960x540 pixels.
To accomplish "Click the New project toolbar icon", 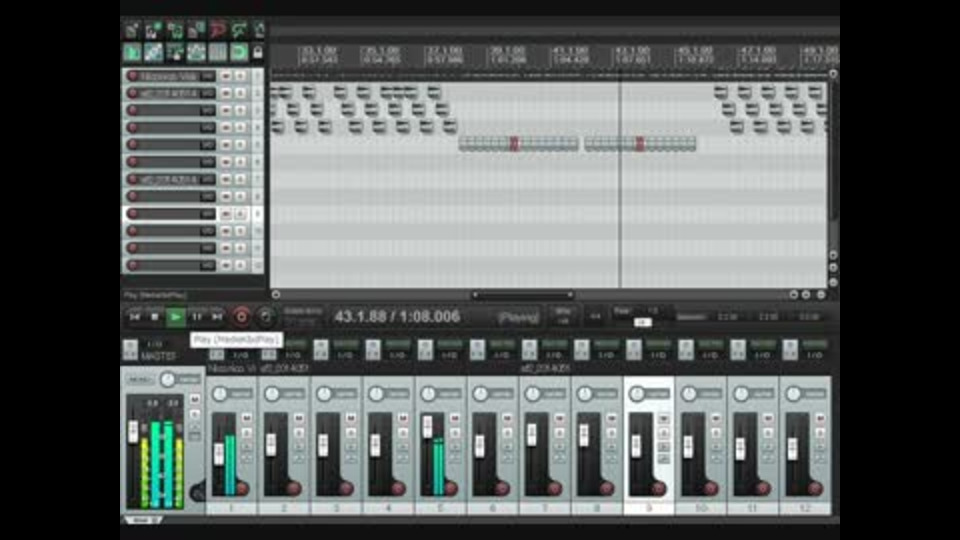I will click(x=132, y=29).
